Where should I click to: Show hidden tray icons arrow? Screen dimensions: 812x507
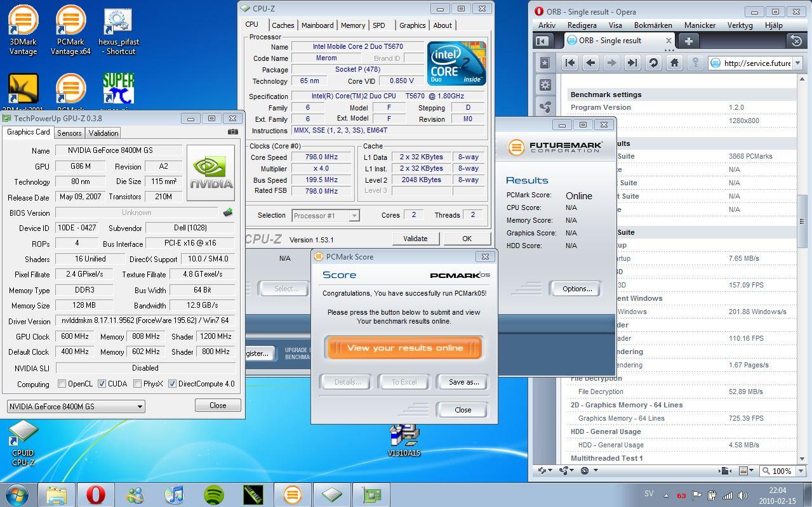tap(666, 496)
